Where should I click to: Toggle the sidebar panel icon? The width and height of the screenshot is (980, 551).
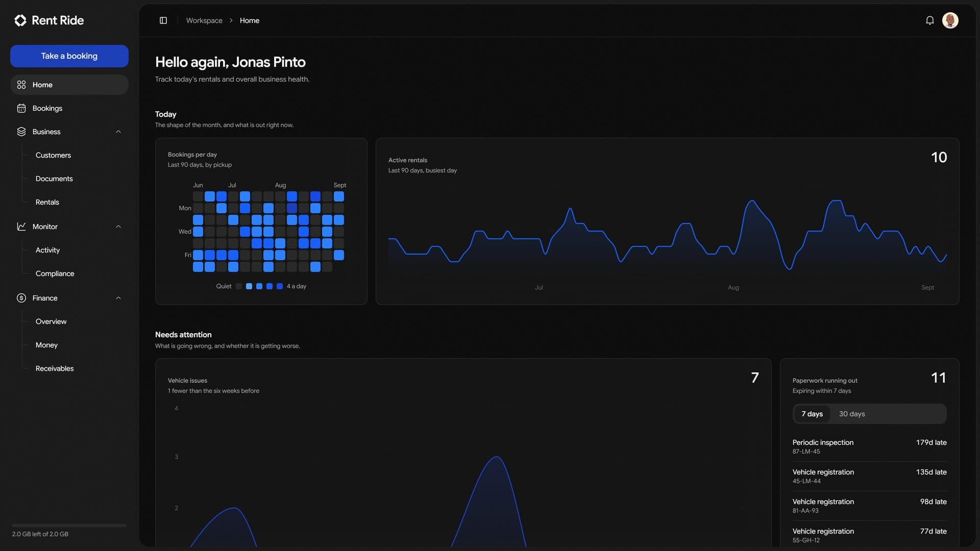click(163, 20)
